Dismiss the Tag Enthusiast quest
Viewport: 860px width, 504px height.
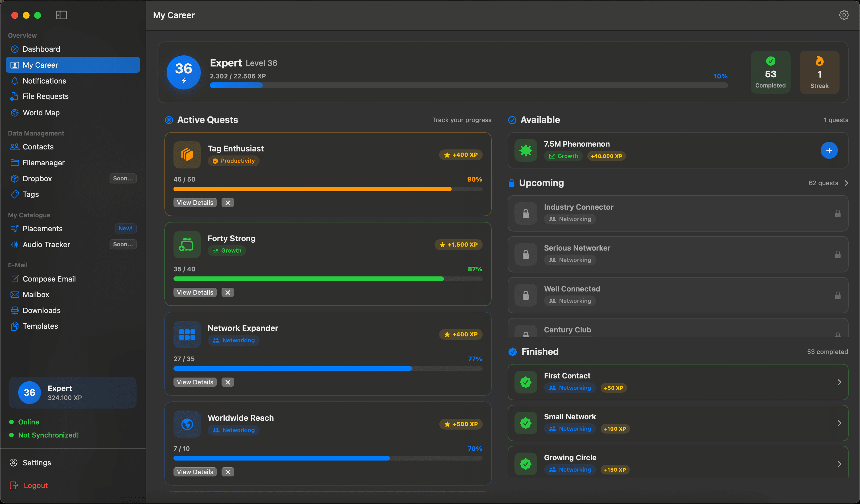227,202
